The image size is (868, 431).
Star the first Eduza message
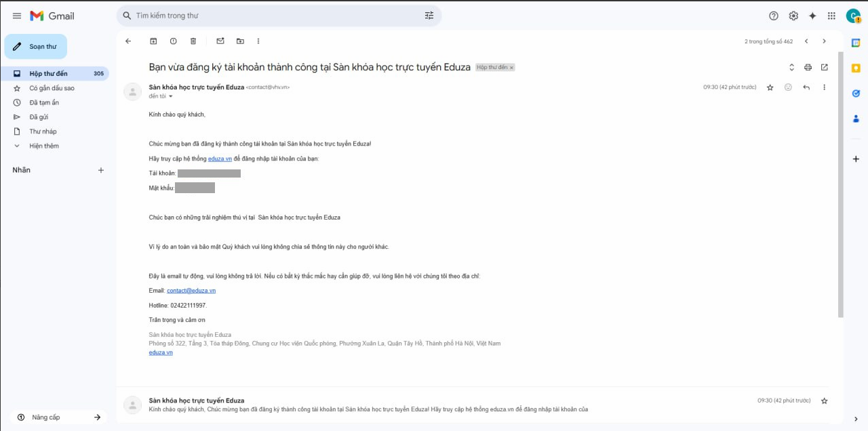click(770, 87)
